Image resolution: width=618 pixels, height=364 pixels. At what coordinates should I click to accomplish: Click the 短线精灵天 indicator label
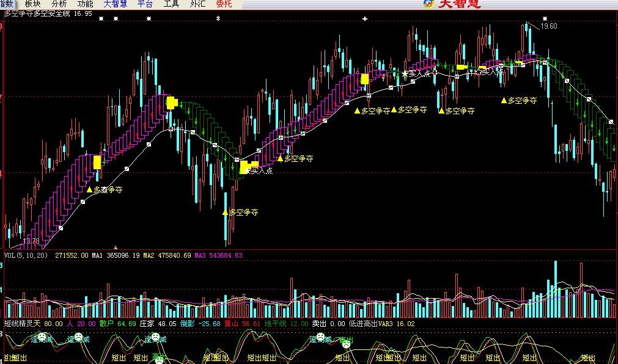coord(22,324)
